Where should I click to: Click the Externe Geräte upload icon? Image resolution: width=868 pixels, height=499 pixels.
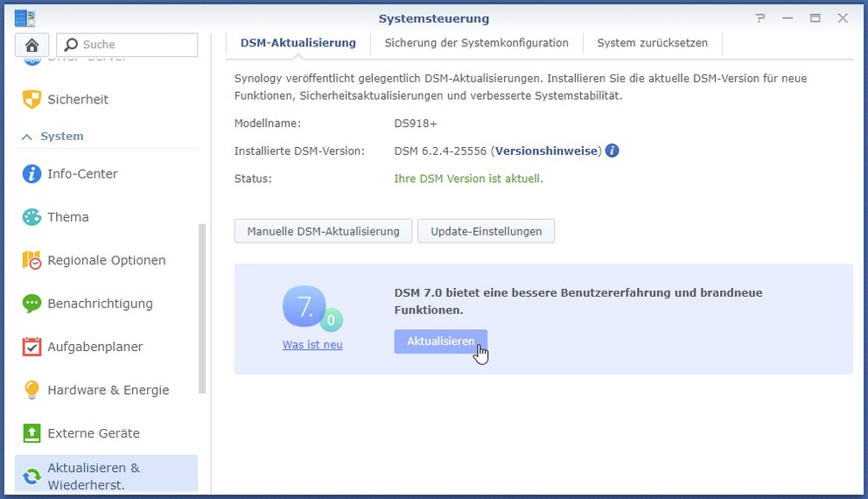coord(31,433)
